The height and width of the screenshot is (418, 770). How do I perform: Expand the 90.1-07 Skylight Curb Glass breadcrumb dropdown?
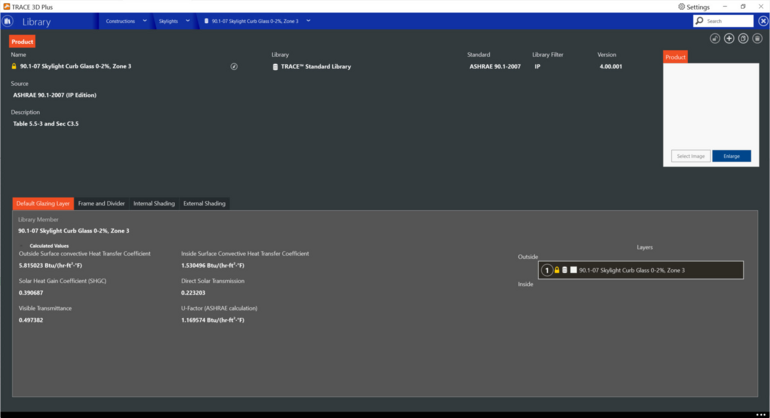(308, 21)
